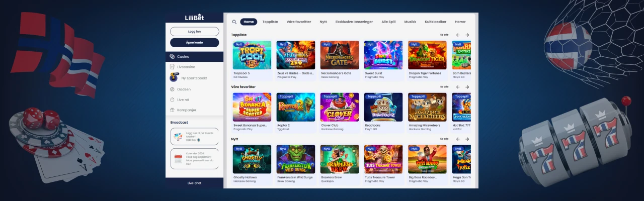Open the Kalender 2026 broadcast card
The width and height of the screenshot is (644, 201).
point(194,159)
